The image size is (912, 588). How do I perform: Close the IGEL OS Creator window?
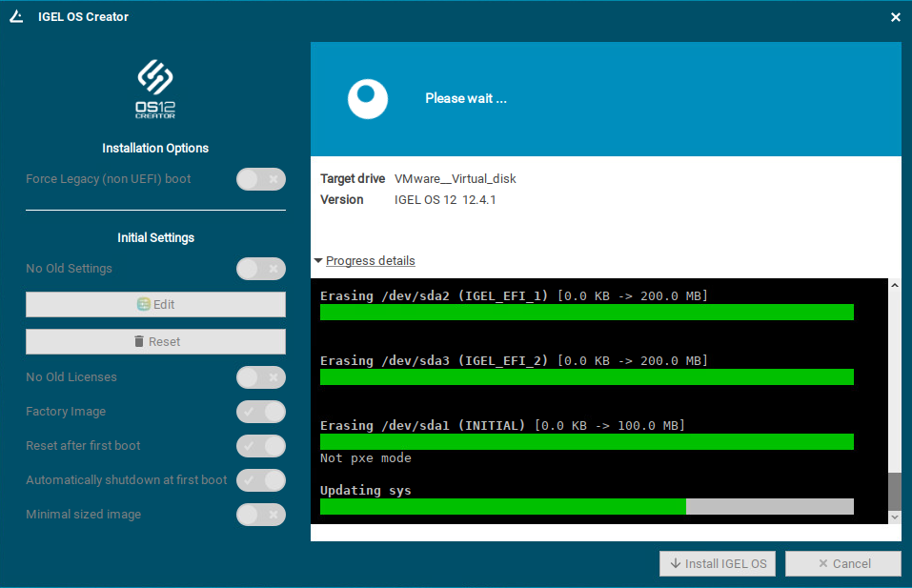[895, 17]
